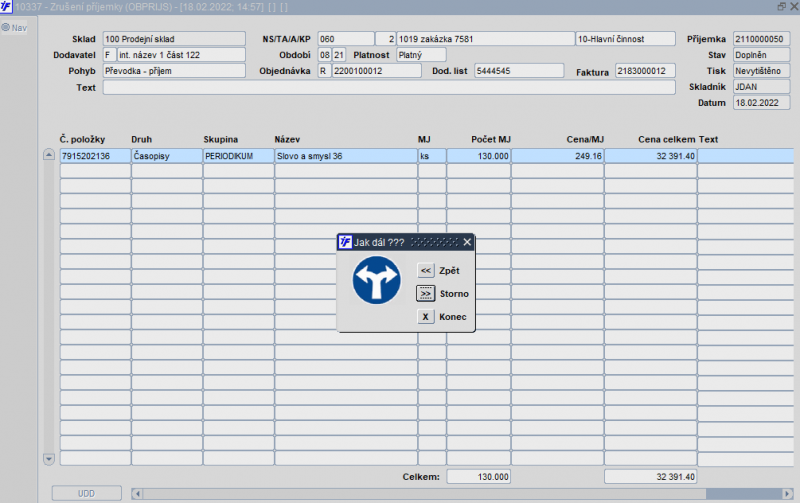800x503 pixels.
Task: Click the Stav field 'Doplněn'
Action: 761,55
